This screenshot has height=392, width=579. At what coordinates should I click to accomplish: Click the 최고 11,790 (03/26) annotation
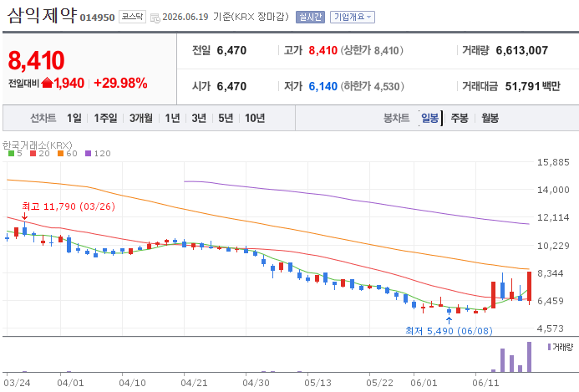(69, 206)
